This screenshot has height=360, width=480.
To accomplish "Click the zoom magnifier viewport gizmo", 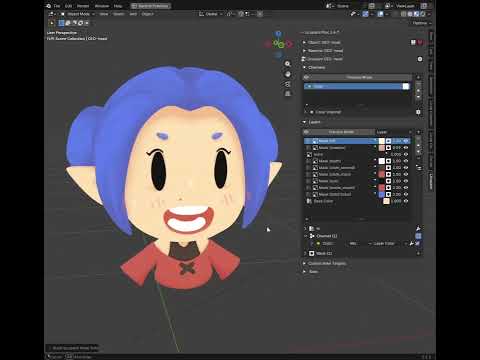I will pos(288,64).
